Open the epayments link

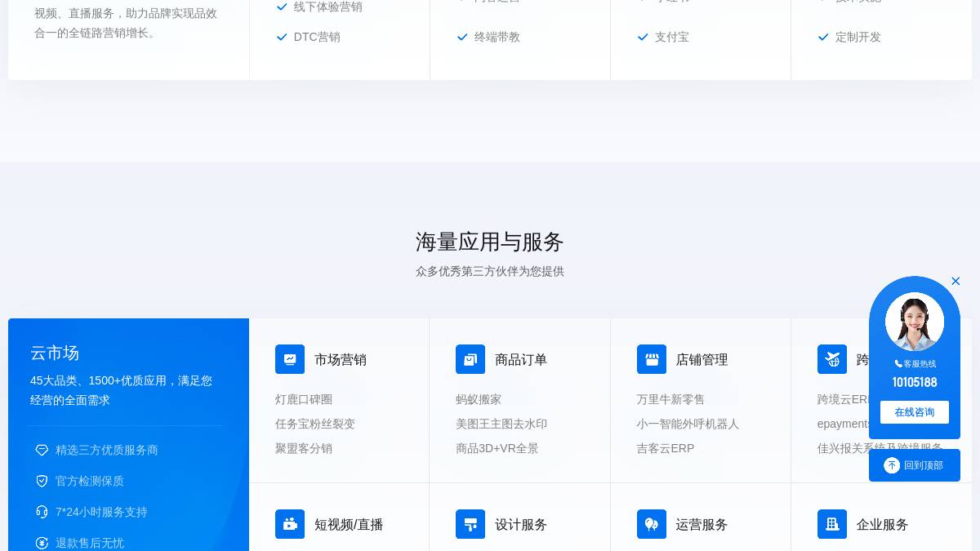[844, 424]
